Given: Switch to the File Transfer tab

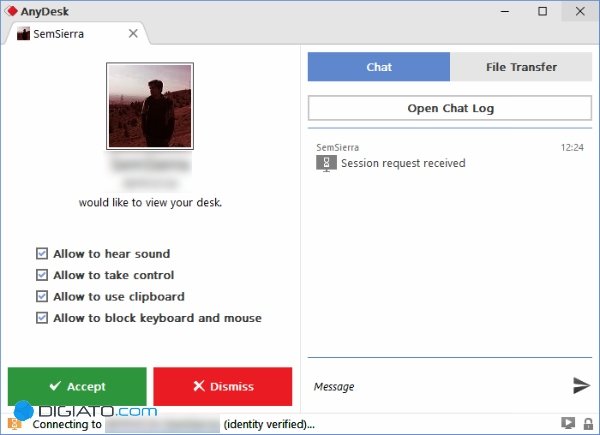Looking at the screenshot, I should 521,67.
